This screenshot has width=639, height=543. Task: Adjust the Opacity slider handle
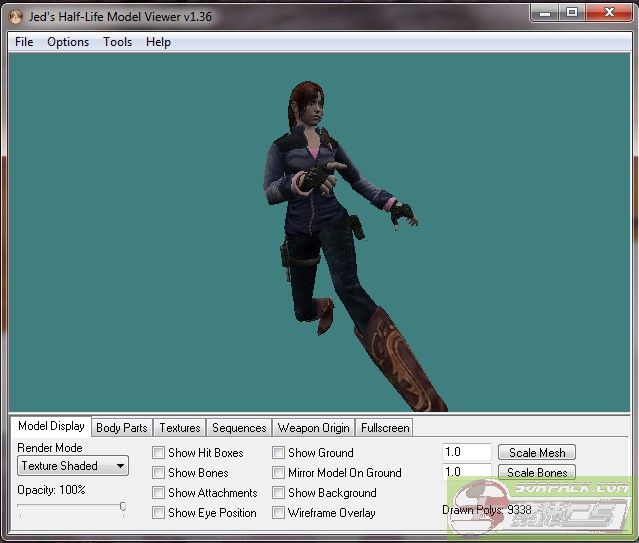point(123,507)
